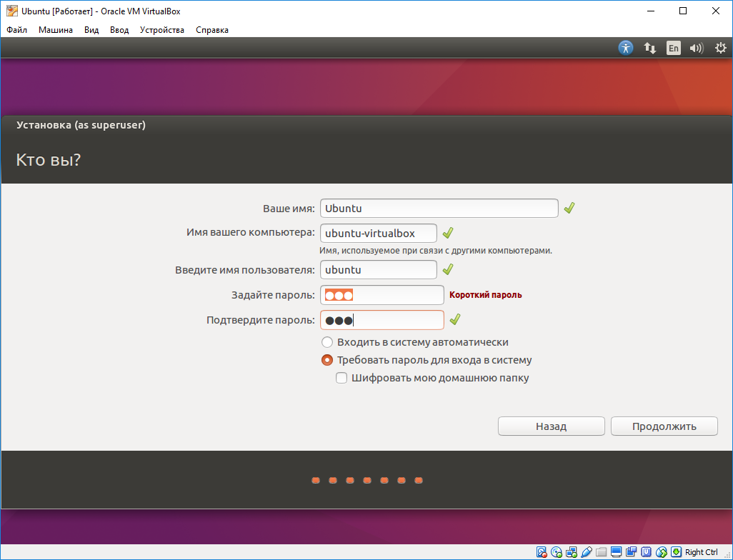The height and width of the screenshot is (560, 733).
Task: Click the VirtualBox window title icon
Action: click(11, 11)
